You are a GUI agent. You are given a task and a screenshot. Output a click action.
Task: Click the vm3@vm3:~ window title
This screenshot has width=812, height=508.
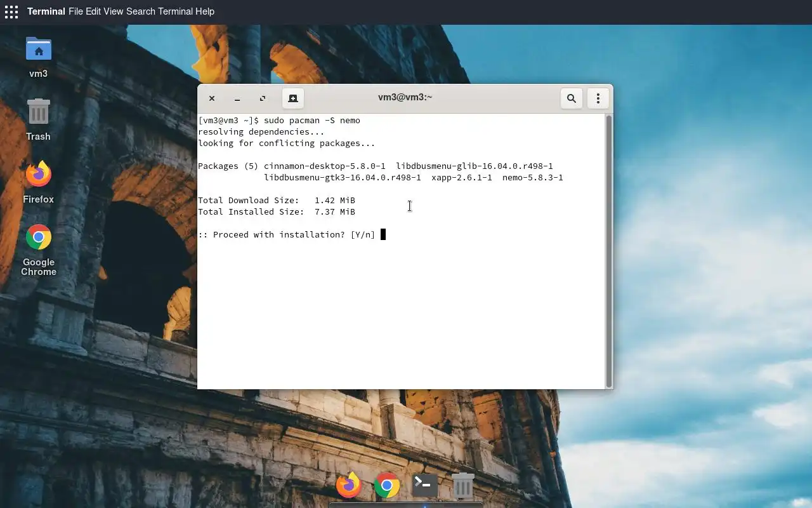[x=405, y=97]
